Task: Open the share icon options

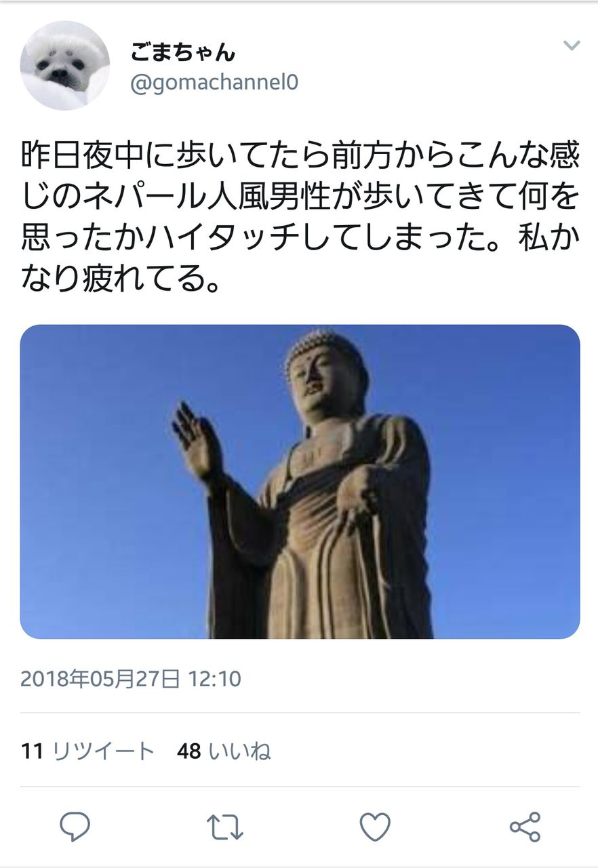Action: pos(525,827)
